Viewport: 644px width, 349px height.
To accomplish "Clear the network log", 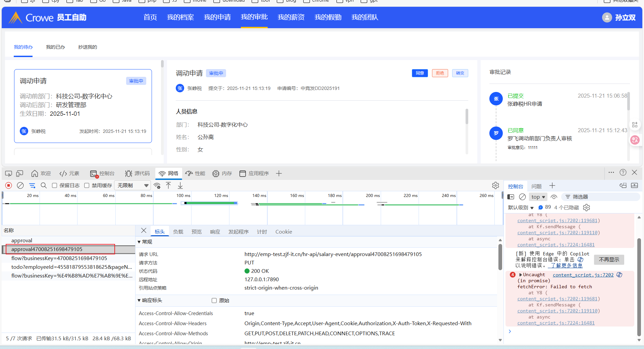I will tap(20, 186).
